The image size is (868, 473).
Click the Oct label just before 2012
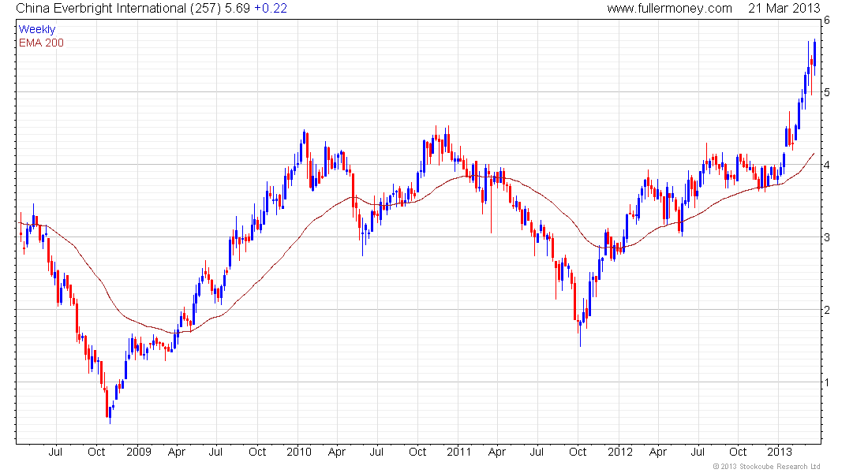(578, 452)
